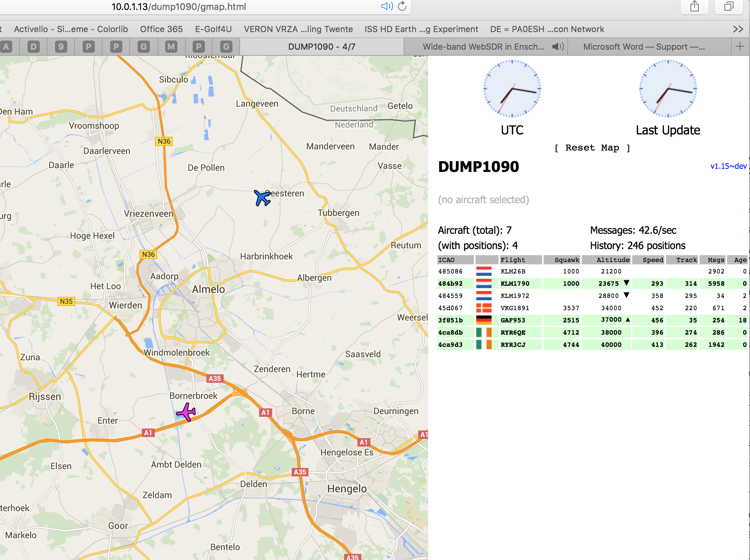
Task: Click Dutch flag for ICAO 485086
Action: pyautogui.click(x=484, y=271)
